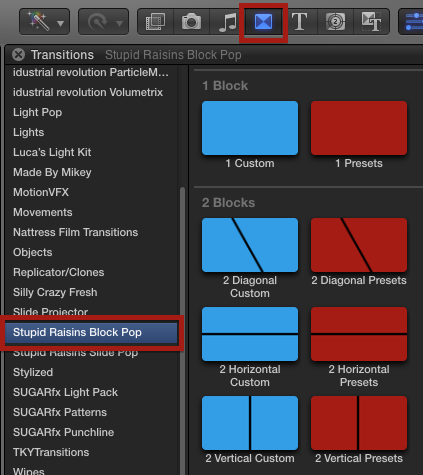Open the Music and Sound browser
423x475 pixels.
228,22
